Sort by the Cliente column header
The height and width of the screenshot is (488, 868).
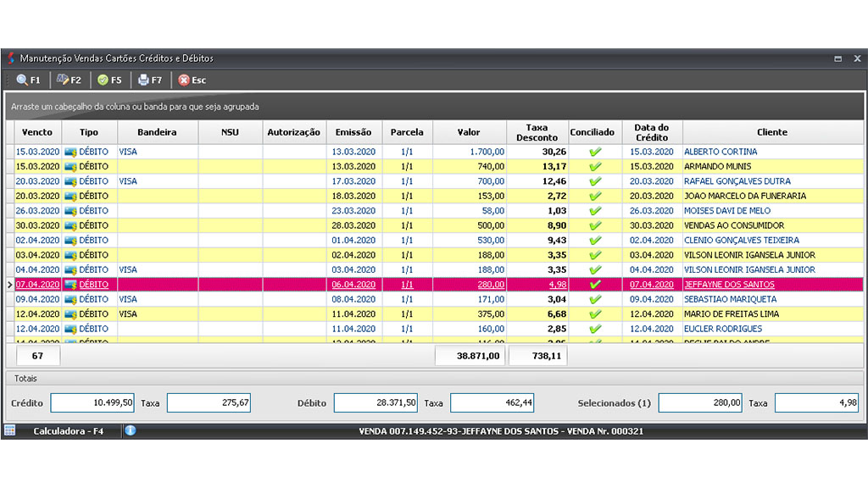(772, 132)
